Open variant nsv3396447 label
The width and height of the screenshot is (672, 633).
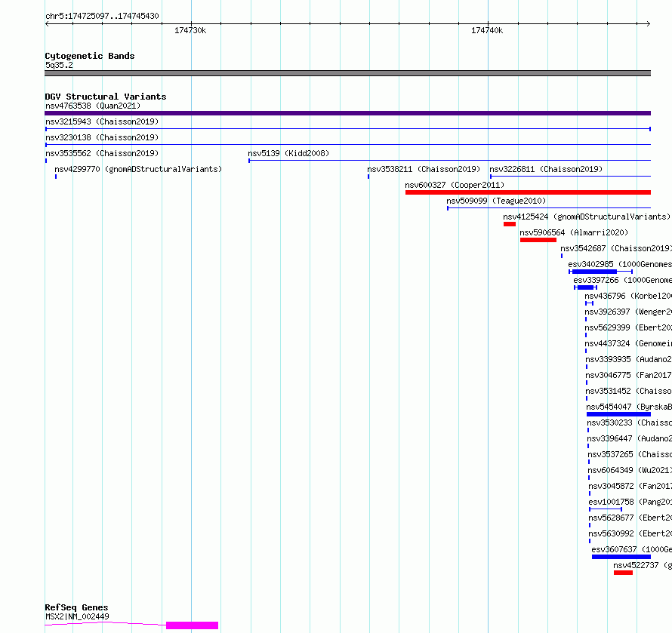(x=629, y=438)
